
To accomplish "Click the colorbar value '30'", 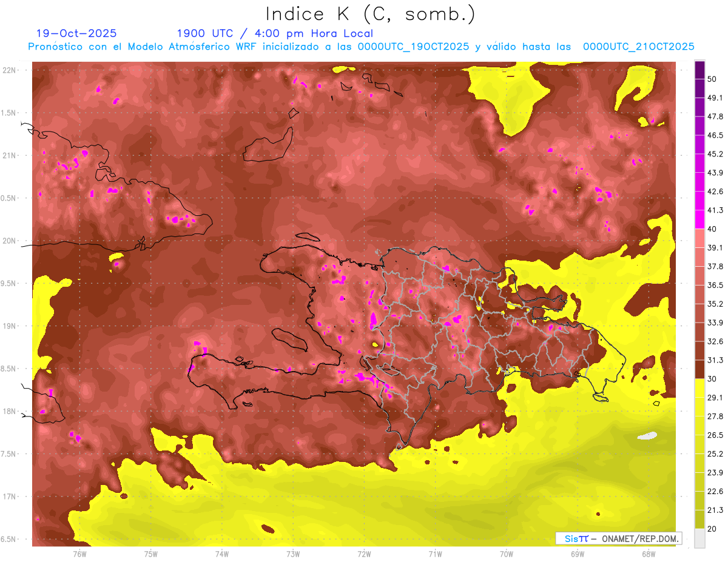I will coord(713,379).
